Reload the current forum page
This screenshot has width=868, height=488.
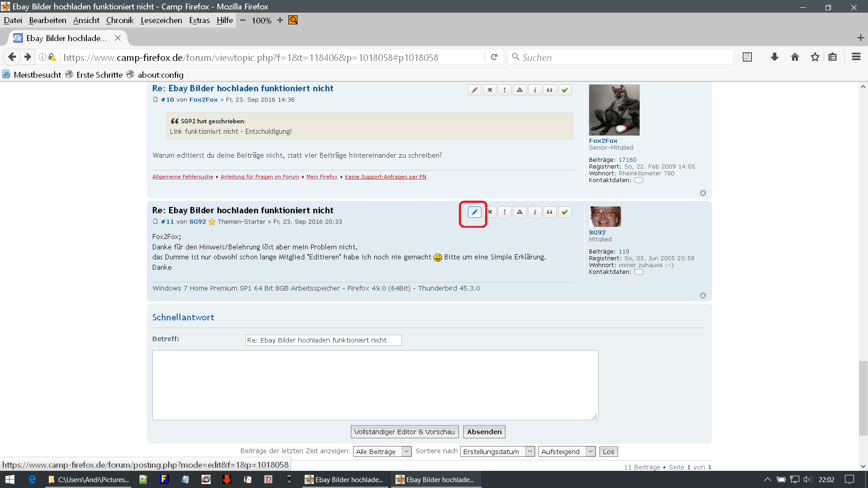(x=494, y=57)
